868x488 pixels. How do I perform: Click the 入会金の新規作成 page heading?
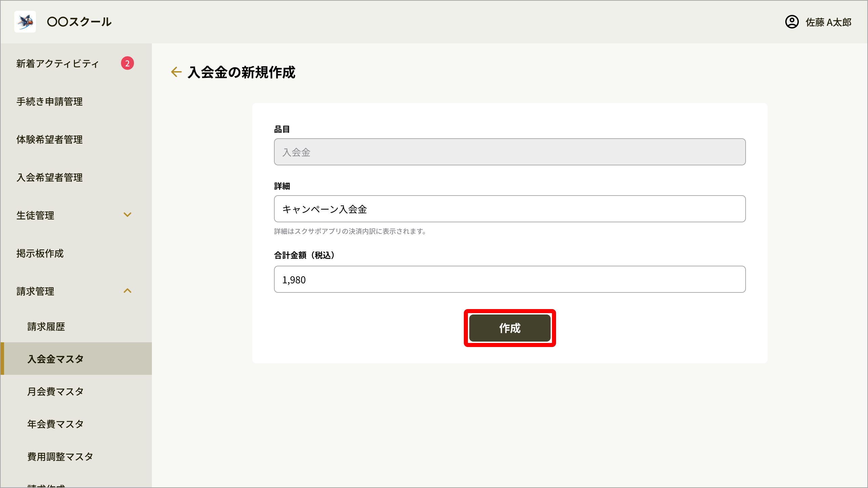241,72
